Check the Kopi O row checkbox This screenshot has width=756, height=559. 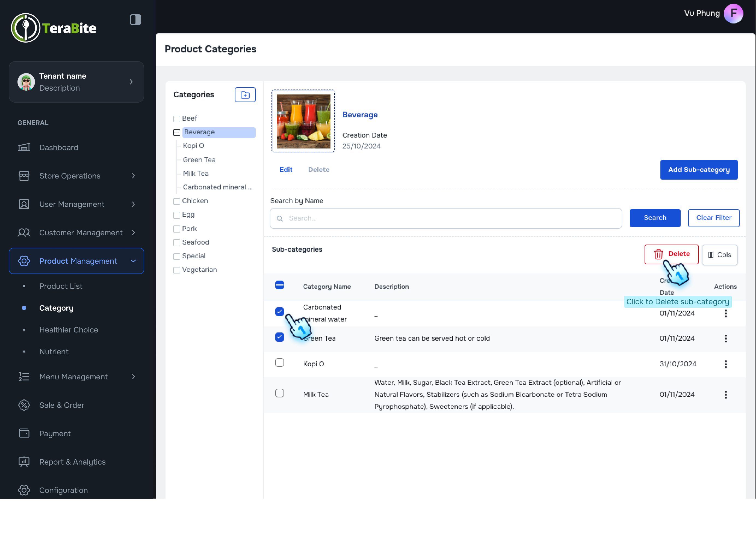(x=279, y=363)
